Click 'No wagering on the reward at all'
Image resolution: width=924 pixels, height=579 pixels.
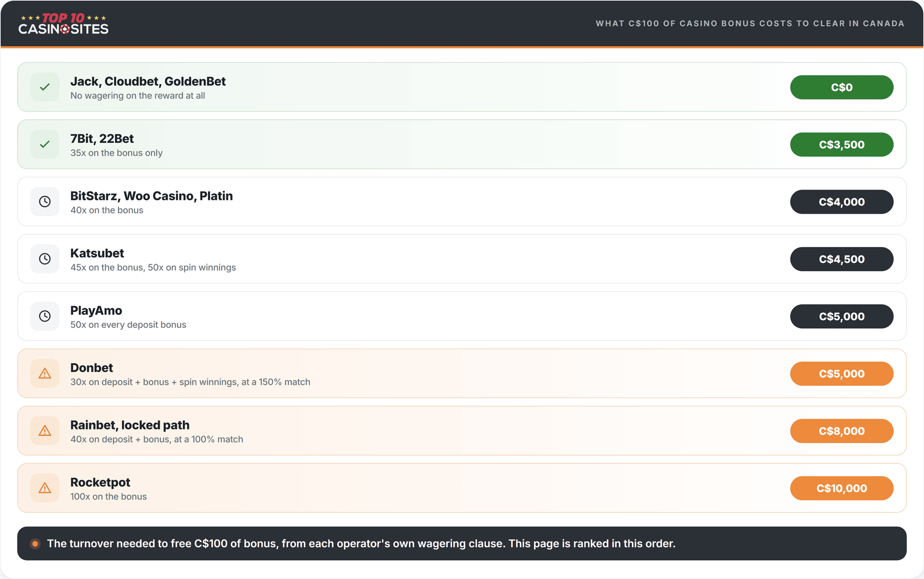point(138,96)
